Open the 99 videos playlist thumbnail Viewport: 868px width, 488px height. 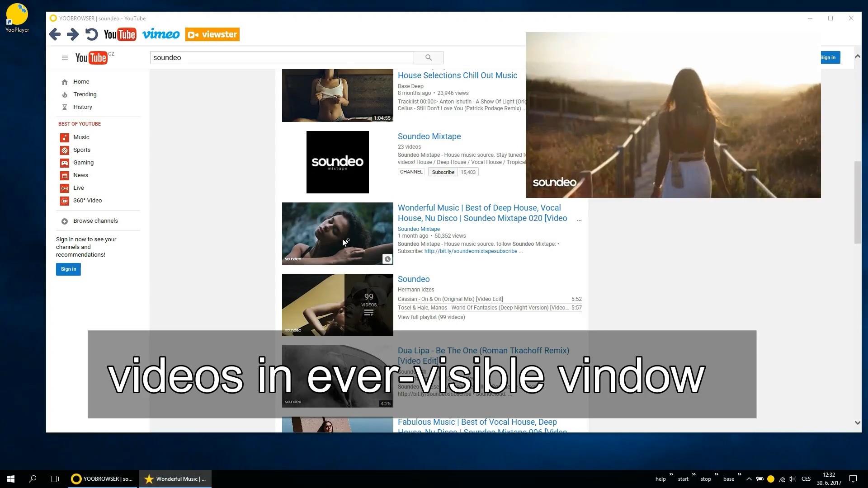tap(337, 305)
